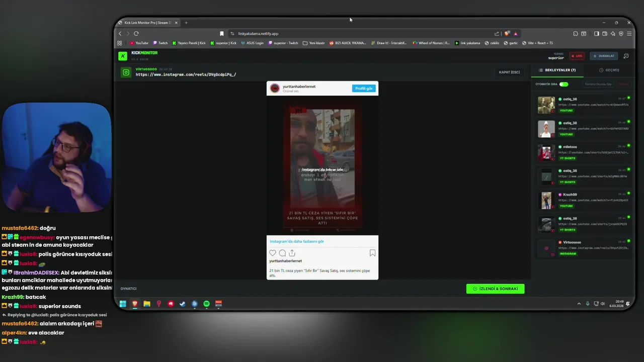Screen dimensions: 644x362
Task: Toggle the OTOMATİK SIRA switch
Action: pos(563,84)
